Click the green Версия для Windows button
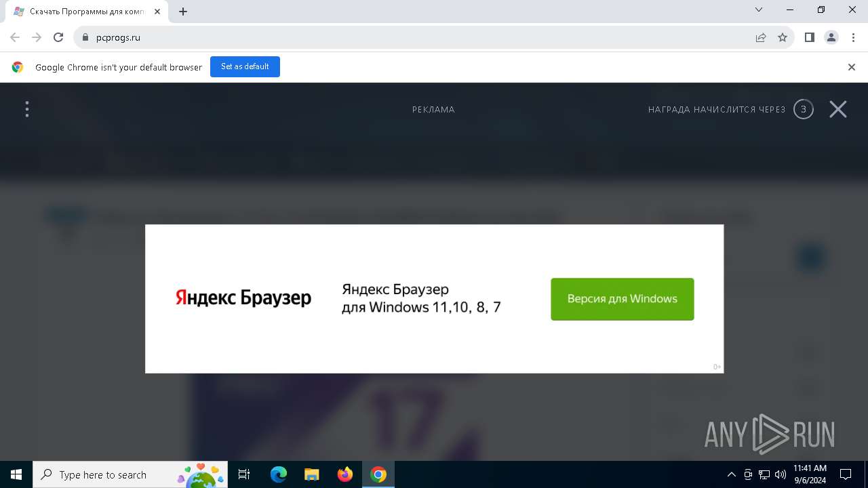This screenshot has height=488, width=868. tap(622, 299)
